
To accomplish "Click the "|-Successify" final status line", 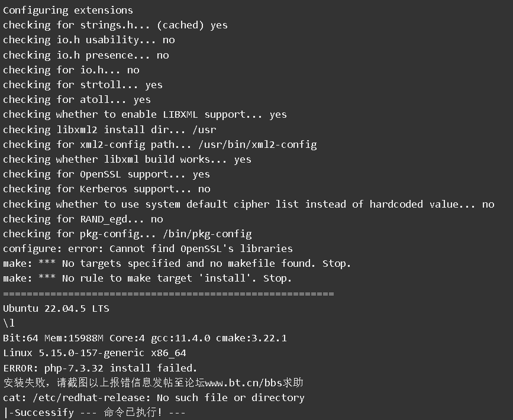I will tap(95, 412).
